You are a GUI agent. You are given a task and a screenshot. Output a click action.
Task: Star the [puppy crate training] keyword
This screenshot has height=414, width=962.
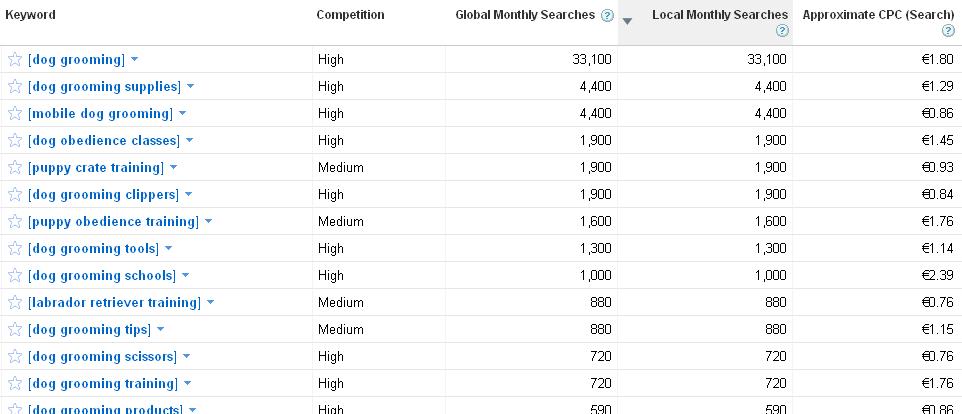15,167
